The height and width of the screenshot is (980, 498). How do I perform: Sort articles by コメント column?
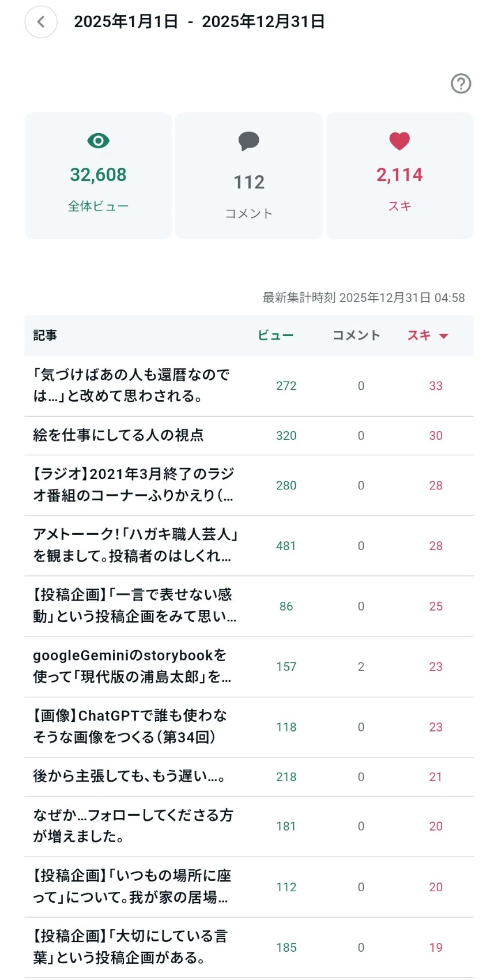click(x=356, y=336)
